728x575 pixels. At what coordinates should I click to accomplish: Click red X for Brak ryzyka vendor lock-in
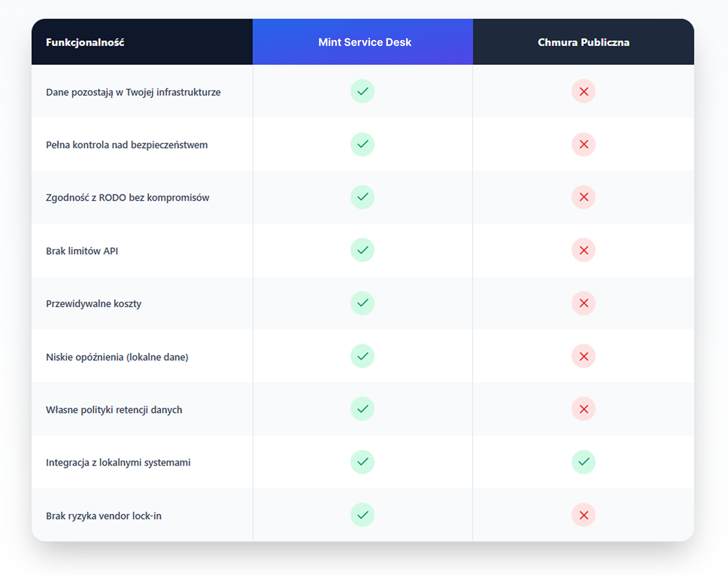583,515
